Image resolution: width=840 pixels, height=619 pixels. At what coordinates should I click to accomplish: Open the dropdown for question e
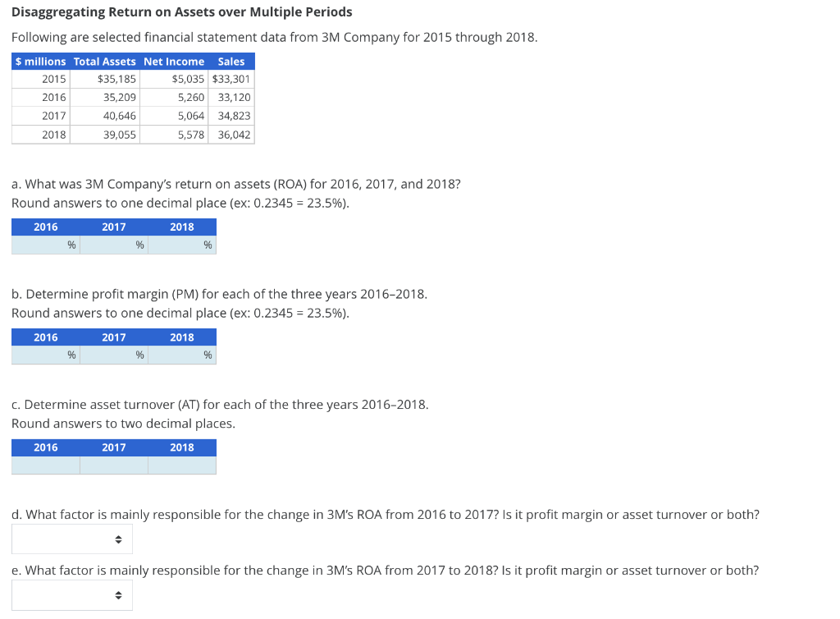pos(71,594)
